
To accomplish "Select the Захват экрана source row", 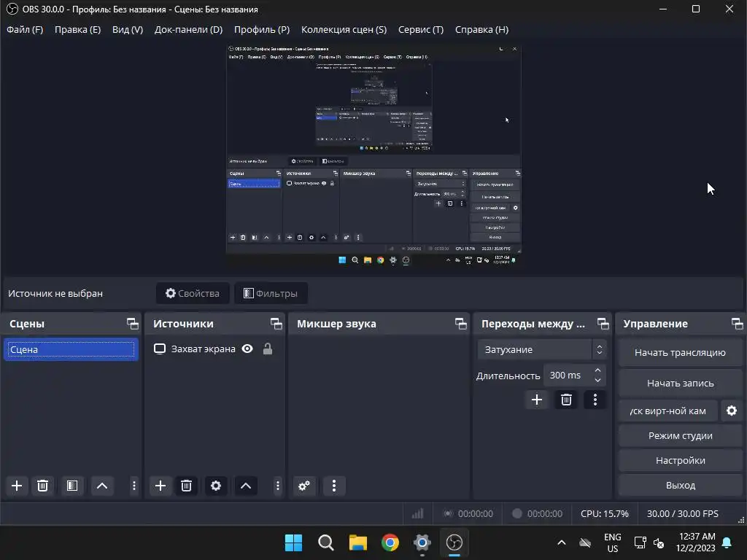I will (x=214, y=349).
